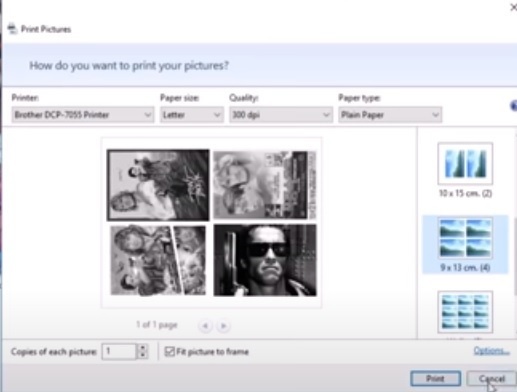
Task: Increase copies of each picture
Action: [143, 348]
